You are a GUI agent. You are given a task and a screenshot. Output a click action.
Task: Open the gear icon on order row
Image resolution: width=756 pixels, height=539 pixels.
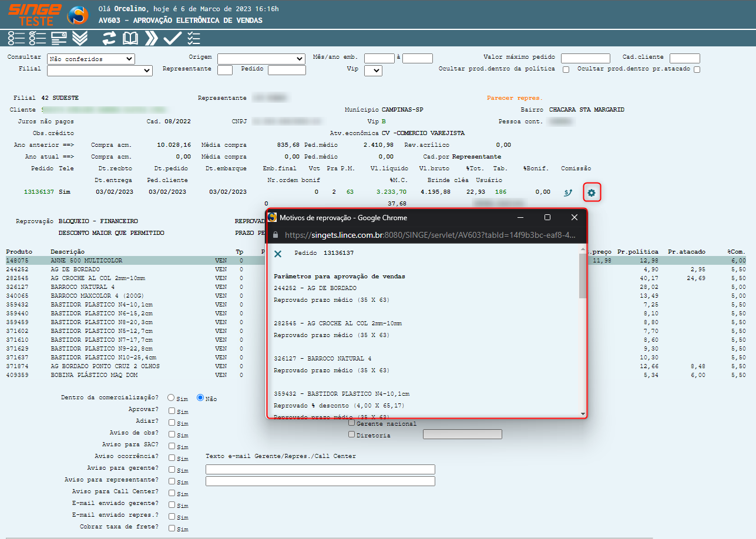click(592, 193)
